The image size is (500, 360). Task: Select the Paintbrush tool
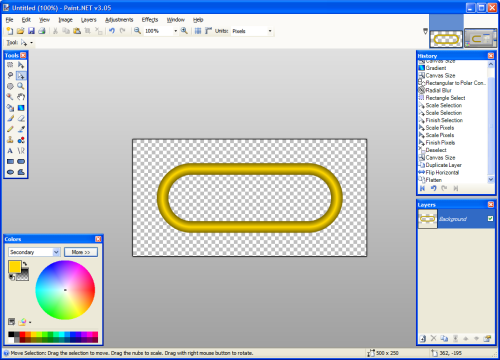[x=10, y=118]
